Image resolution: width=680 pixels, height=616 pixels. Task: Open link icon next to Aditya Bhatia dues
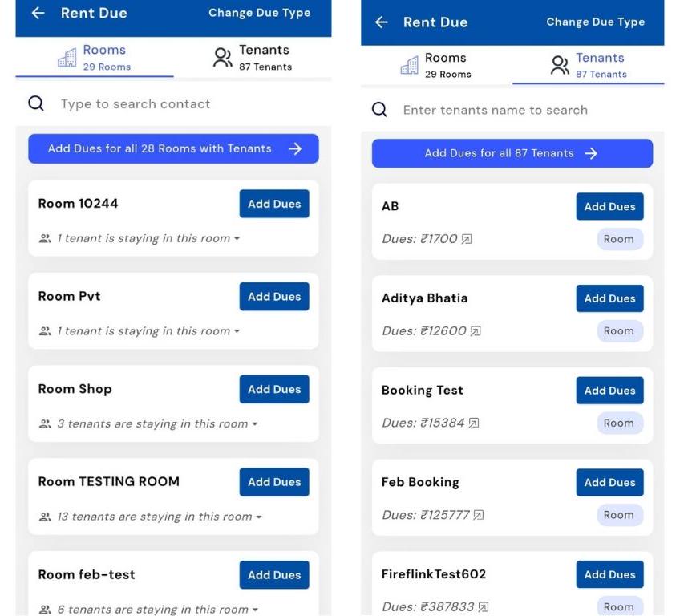point(476,331)
